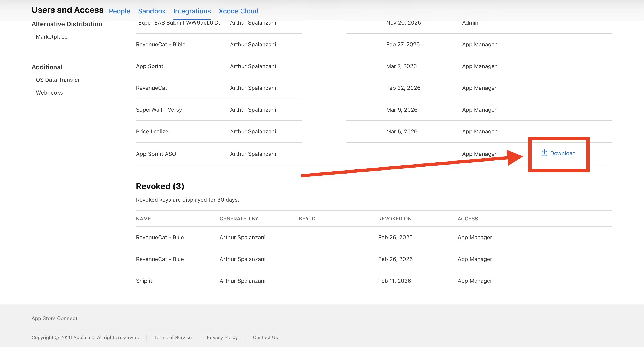Switch to the Sandbox tab

(x=152, y=11)
